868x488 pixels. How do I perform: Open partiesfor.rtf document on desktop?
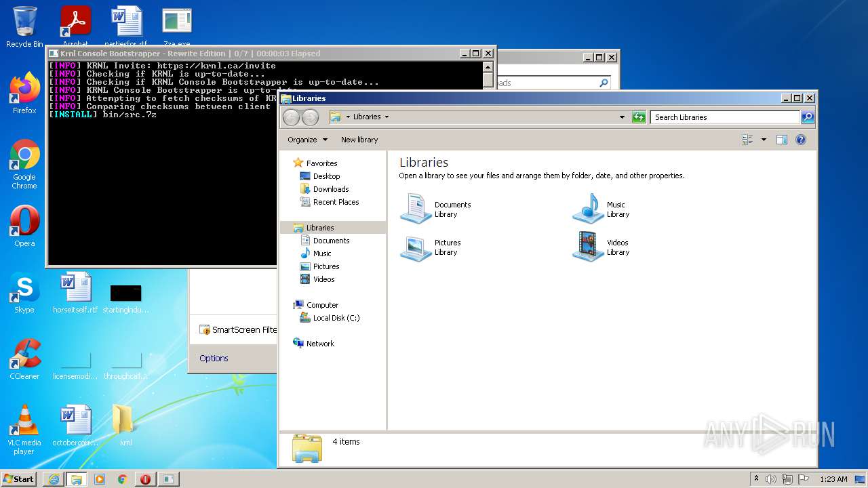pos(126,26)
